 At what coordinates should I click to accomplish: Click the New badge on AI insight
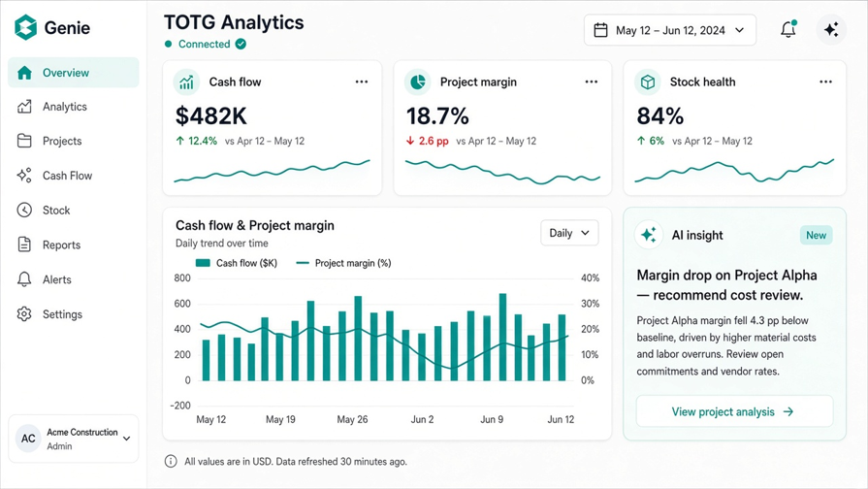(x=816, y=235)
